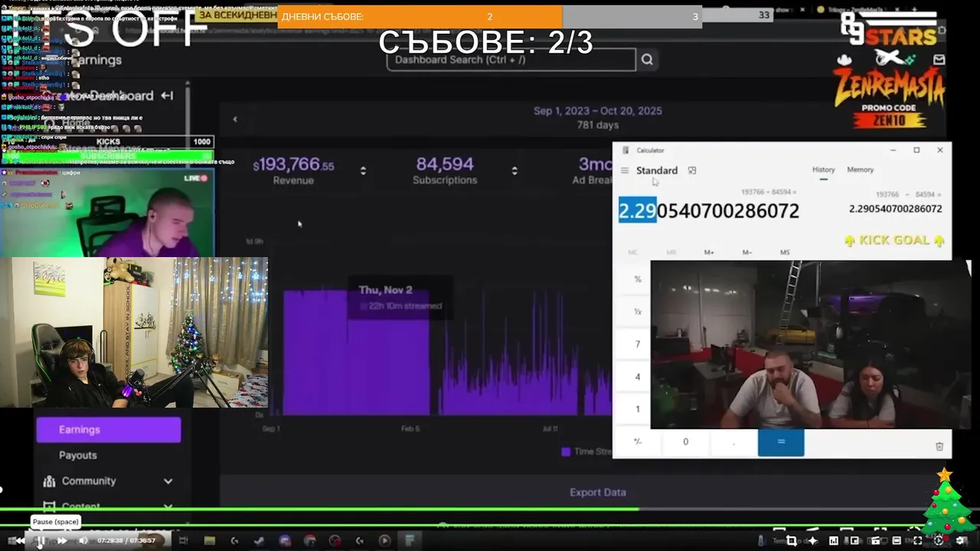Open Calculator hamburger navigation menu
This screenshot has height=551, width=980.
click(x=625, y=171)
